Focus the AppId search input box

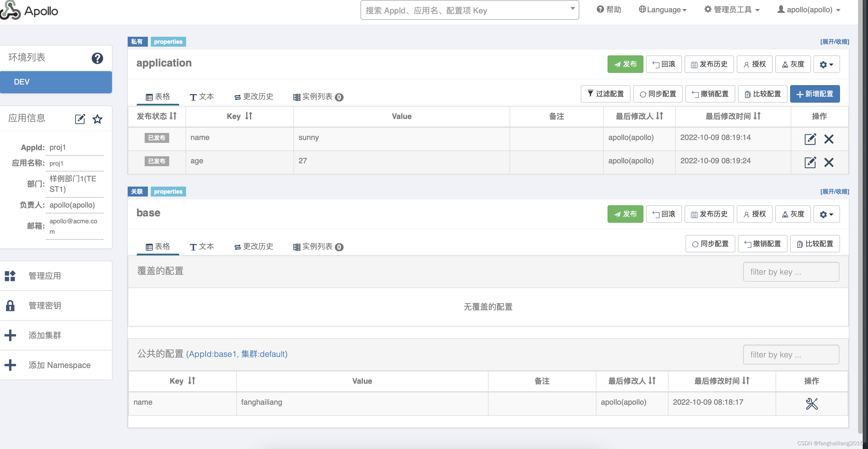coord(465,10)
